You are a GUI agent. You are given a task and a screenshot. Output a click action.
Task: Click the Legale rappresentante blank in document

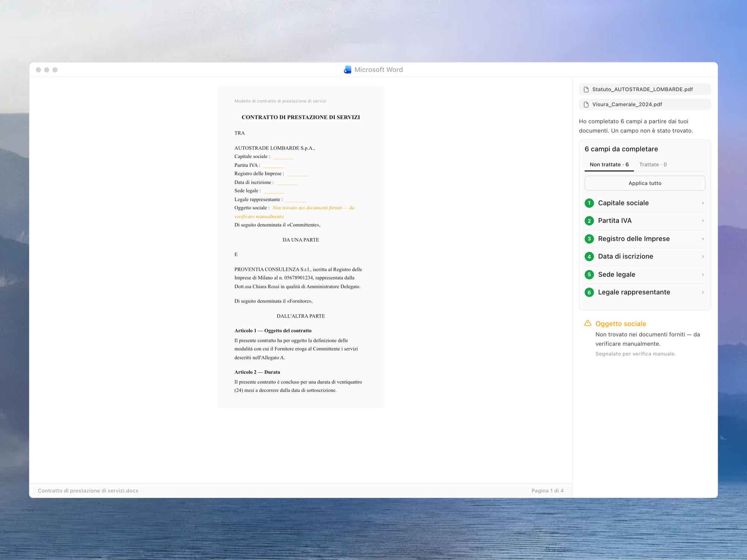296,200
